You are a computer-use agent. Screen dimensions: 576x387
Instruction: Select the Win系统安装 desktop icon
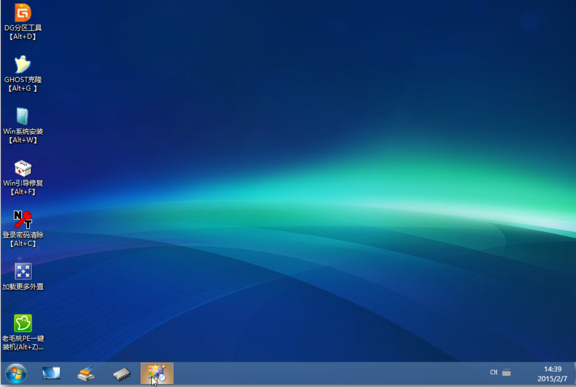click(x=23, y=116)
